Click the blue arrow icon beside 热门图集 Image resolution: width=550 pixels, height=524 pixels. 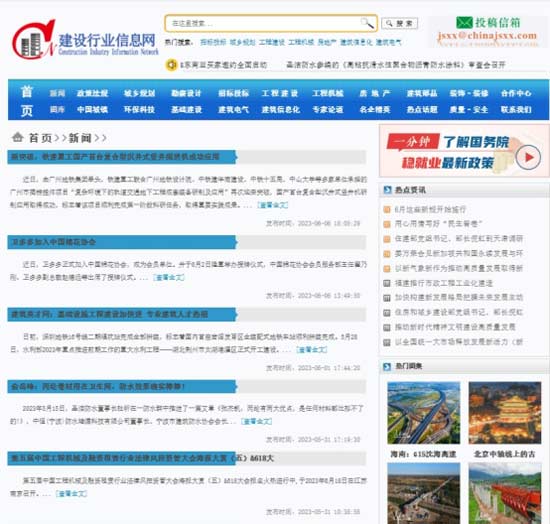click(x=387, y=367)
